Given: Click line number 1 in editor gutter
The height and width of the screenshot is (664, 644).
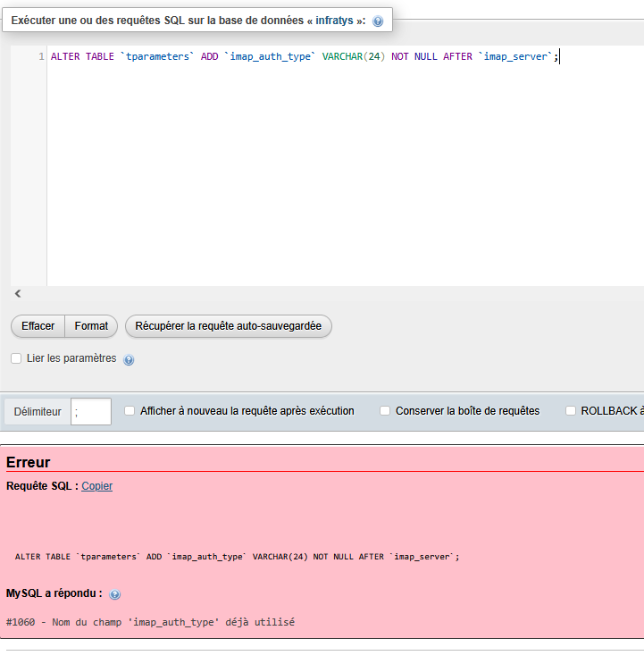Looking at the screenshot, I should [41, 56].
